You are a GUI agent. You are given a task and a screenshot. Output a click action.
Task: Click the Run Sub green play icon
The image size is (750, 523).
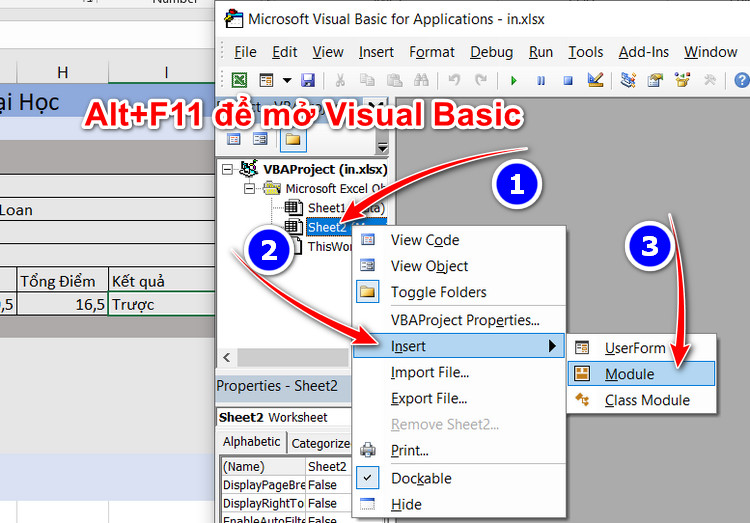[514, 80]
